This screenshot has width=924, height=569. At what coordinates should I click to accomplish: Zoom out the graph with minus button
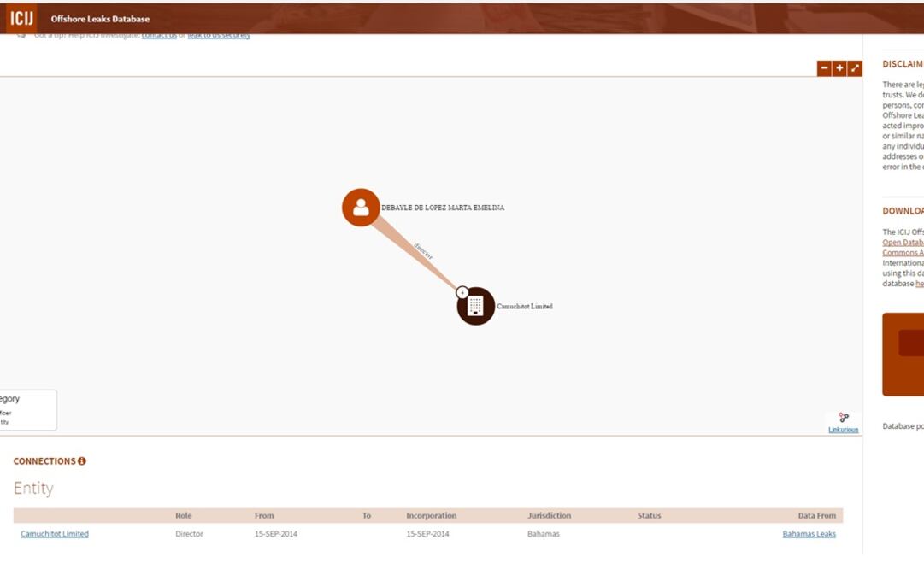[x=824, y=68]
